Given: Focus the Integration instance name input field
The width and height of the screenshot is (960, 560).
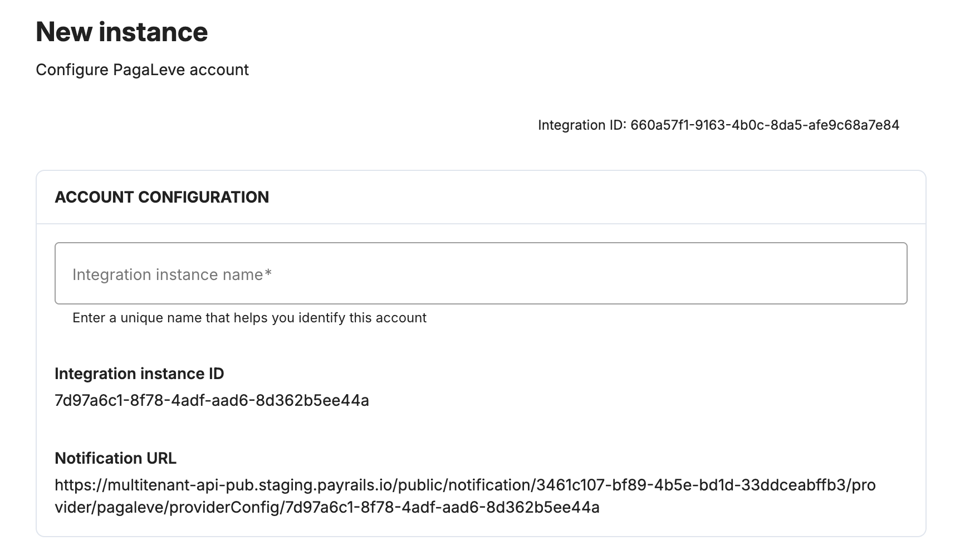Looking at the screenshot, I should (481, 273).
